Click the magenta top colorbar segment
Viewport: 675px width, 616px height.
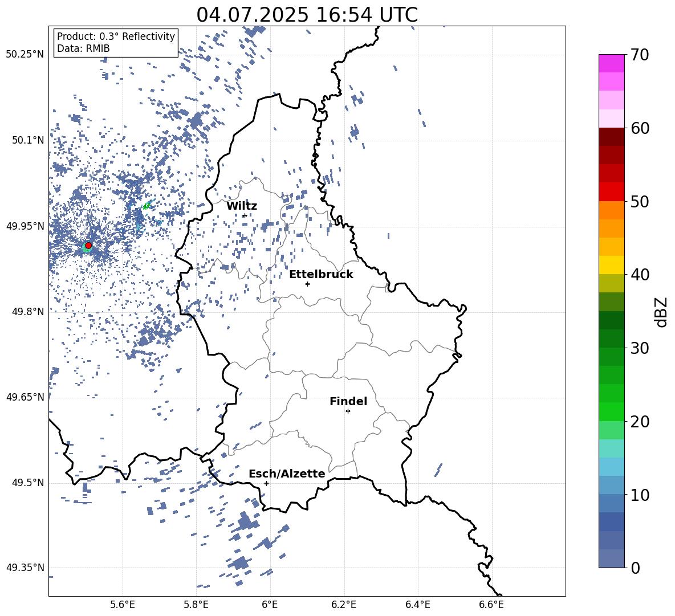[611, 64]
